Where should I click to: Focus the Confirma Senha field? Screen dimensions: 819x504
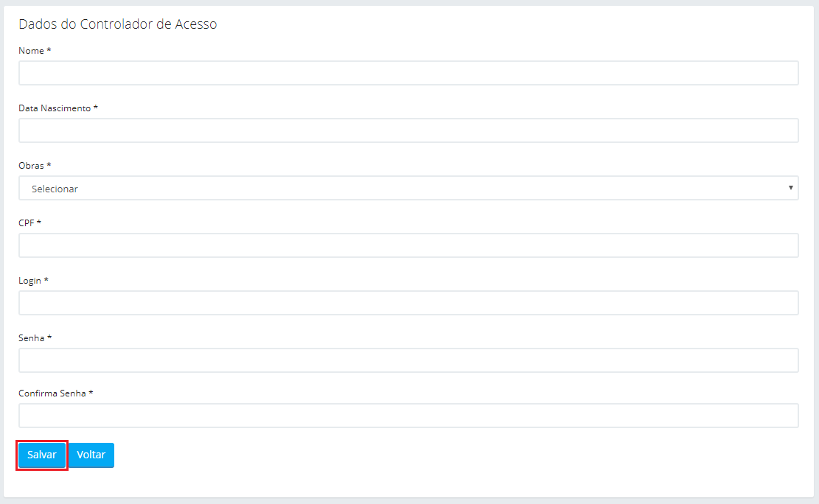coord(408,416)
